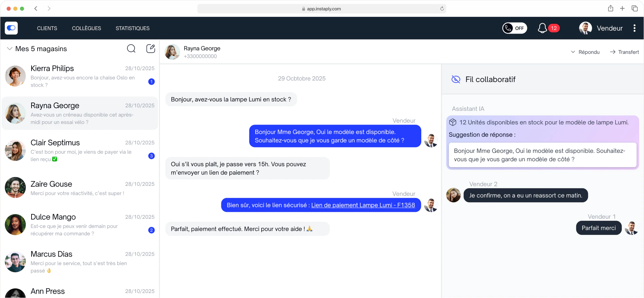Image resolution: width=644 pixels, height=298 pixels.
Task: Toggle the phone OFF switch
Action: click(515, 28)
